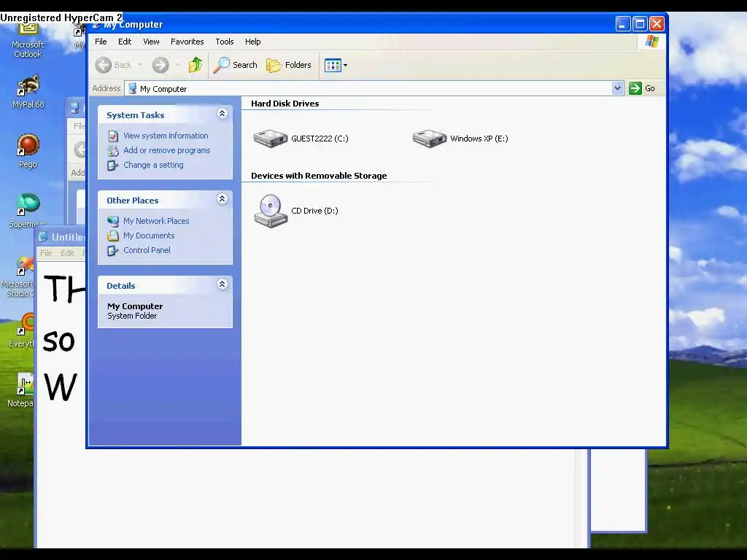The image size is (747, 560).
Task: Open the Edit menu
Action: point(125,42)
